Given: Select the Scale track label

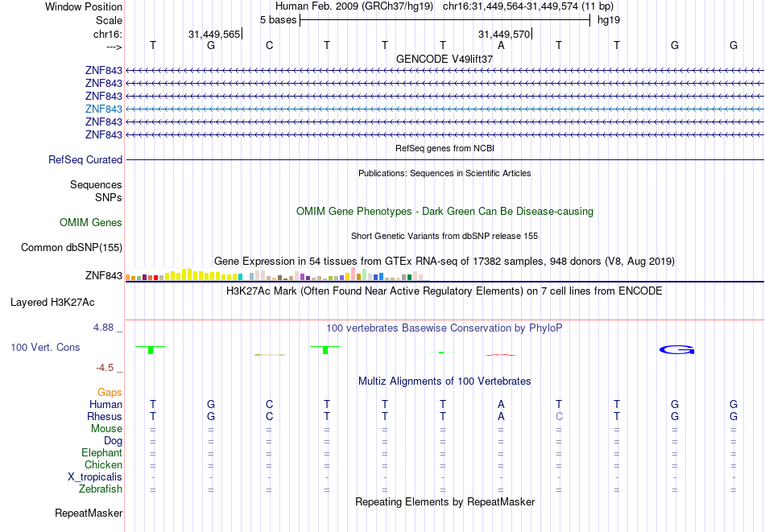Looking at the screenshot, I should coord(109,20).
